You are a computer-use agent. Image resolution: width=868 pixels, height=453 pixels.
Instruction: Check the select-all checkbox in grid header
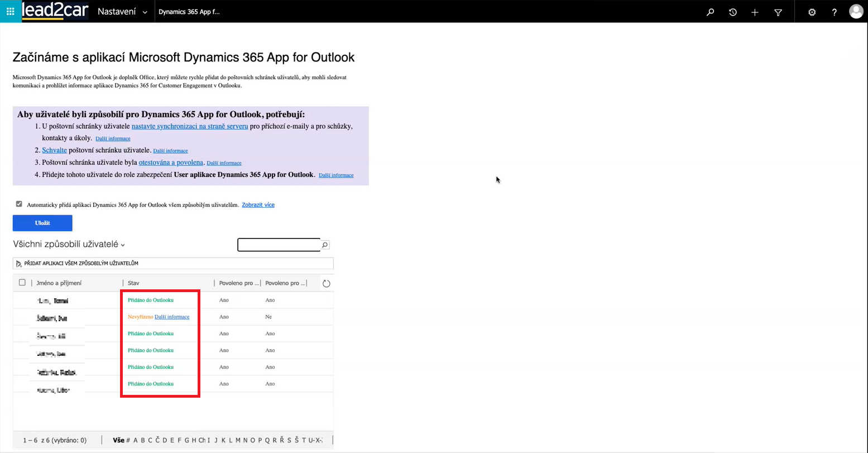coord(22,283)
